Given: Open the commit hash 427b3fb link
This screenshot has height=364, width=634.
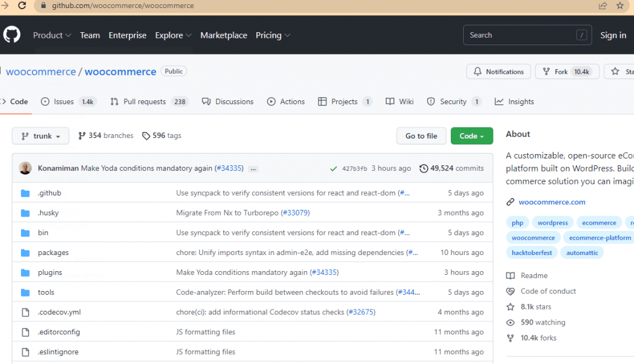Looking at the screenshot, I should pyautogui.click(x=355, y=168).
